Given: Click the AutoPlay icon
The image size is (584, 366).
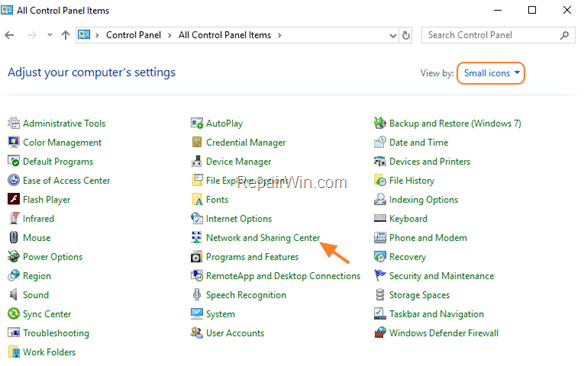Looking at the screenshot, I should (x=197, y=123).
